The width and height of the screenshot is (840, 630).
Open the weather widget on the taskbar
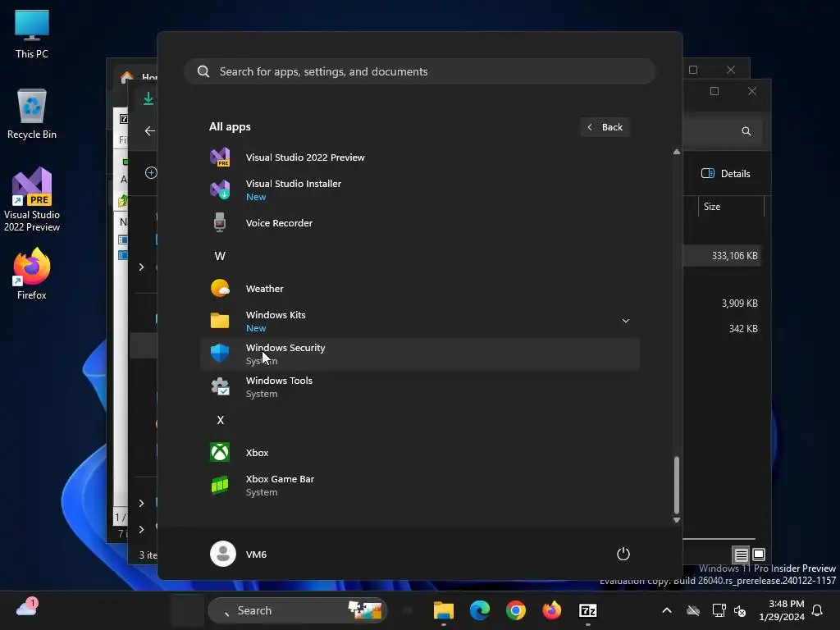click(x=27, y=608)
